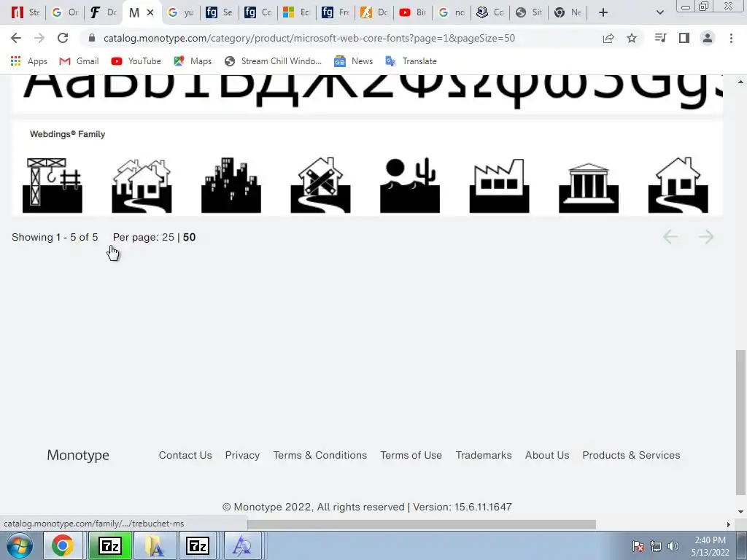Open the News bookmark

354,61
